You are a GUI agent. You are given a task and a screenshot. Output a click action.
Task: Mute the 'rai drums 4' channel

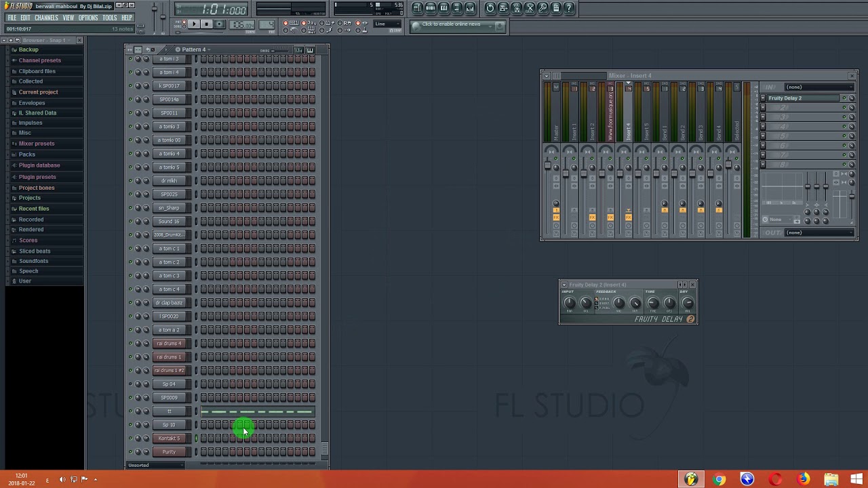tap(130, 343)
